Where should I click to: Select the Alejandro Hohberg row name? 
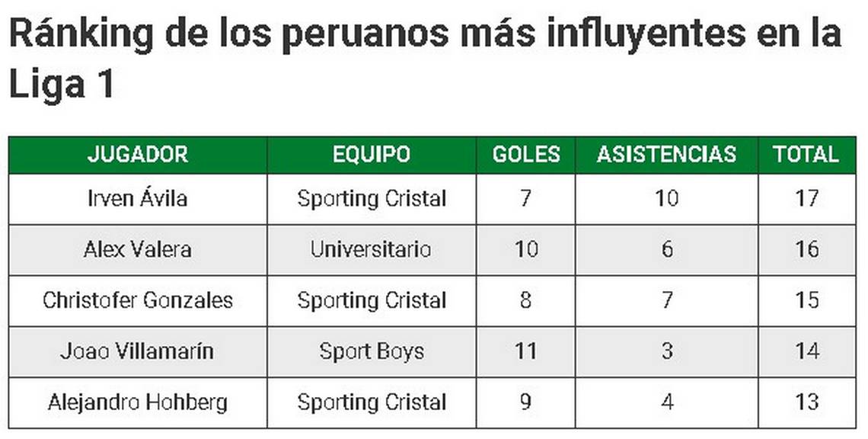[x=138, y=402]
